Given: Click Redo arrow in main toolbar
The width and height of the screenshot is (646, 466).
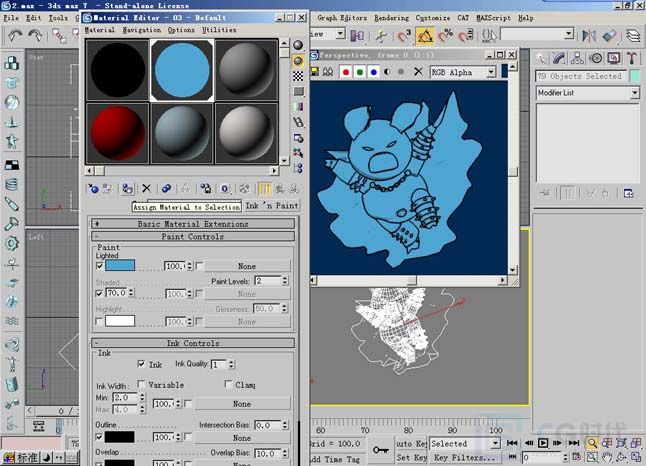Looking at the screenshot, I should 35,36.
